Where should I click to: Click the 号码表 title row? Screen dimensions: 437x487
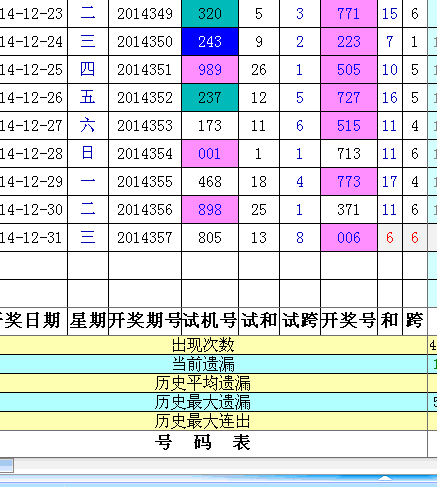(x=213, y=443)
